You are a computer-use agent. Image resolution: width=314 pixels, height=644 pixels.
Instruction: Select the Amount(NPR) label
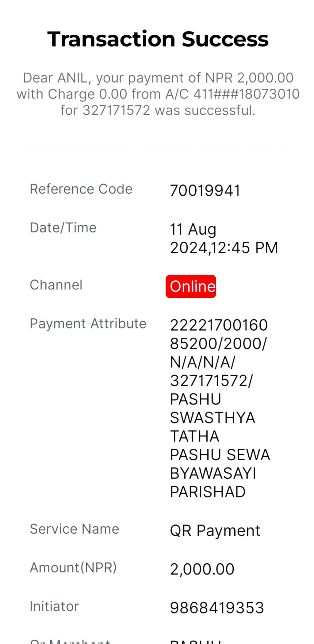coord(73,568)
